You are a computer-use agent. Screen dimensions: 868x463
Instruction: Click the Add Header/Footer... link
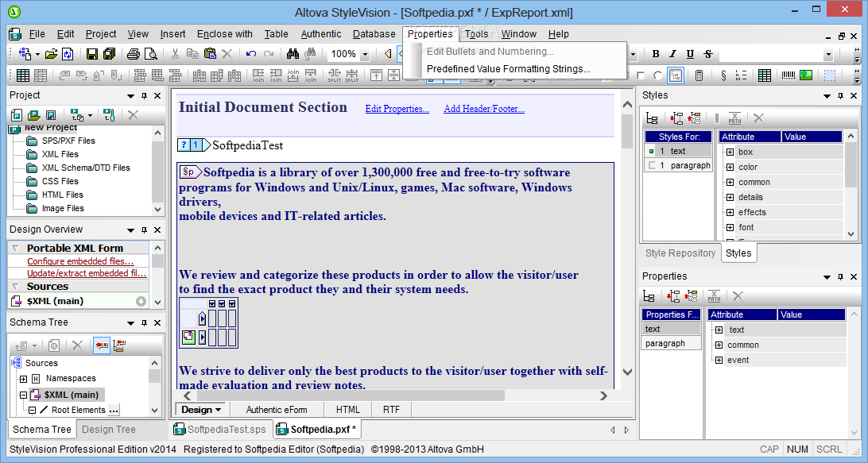tap(484, 109)
